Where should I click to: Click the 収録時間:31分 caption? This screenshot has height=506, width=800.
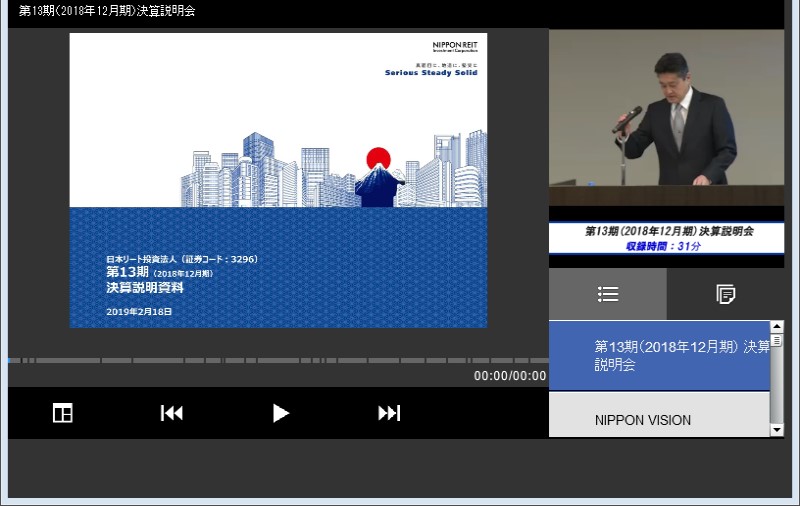(x=663, y=246)
